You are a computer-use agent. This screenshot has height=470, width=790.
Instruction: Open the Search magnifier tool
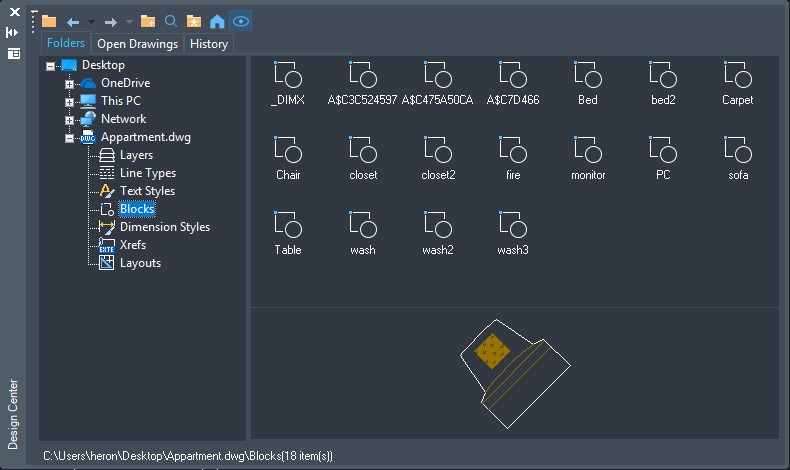coord(171,21)
